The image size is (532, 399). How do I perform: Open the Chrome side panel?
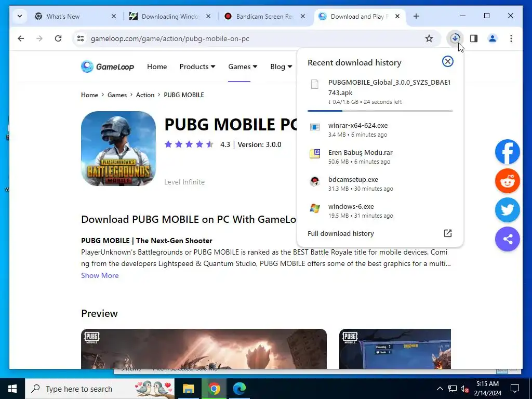coord(474,38)
